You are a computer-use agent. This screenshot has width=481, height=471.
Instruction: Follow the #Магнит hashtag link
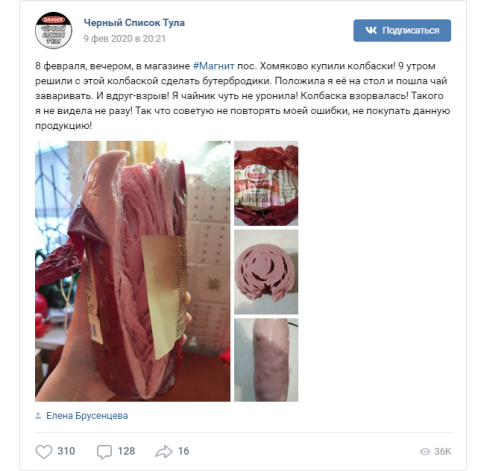[x=214, y=66]
